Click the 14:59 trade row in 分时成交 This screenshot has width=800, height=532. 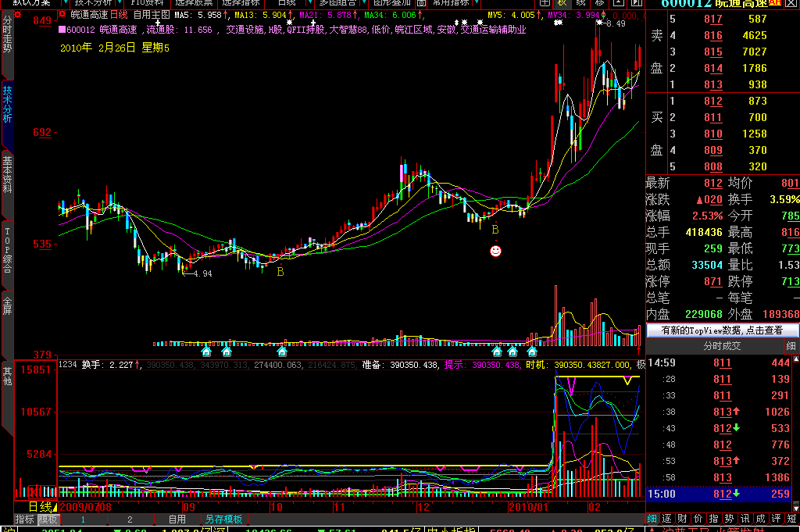[719, 362]
